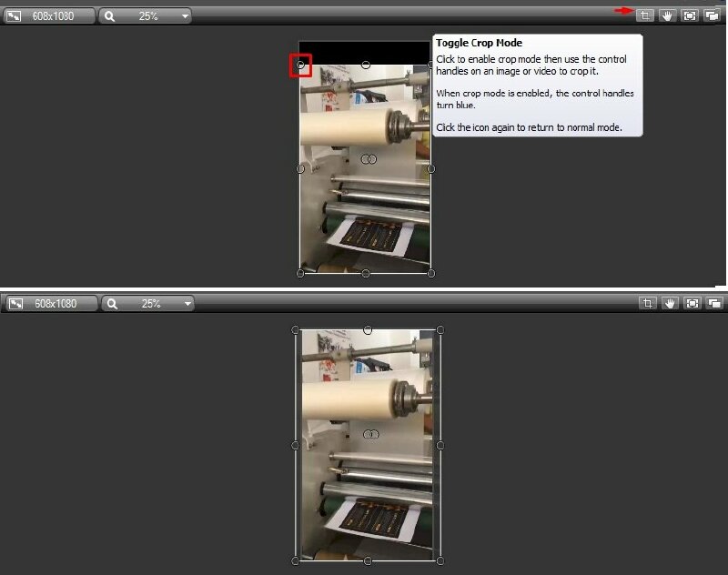Click fit-to-window icon in bottom toolbar
Image resolution: width=728 pixels, height=575 pixels.
693,303
